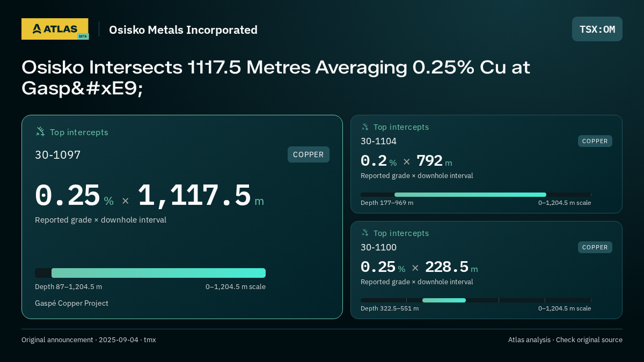Click the 228.5 m interval value
Image resolution: width=644 pixels, height=362 pixels.
point(451,267)
